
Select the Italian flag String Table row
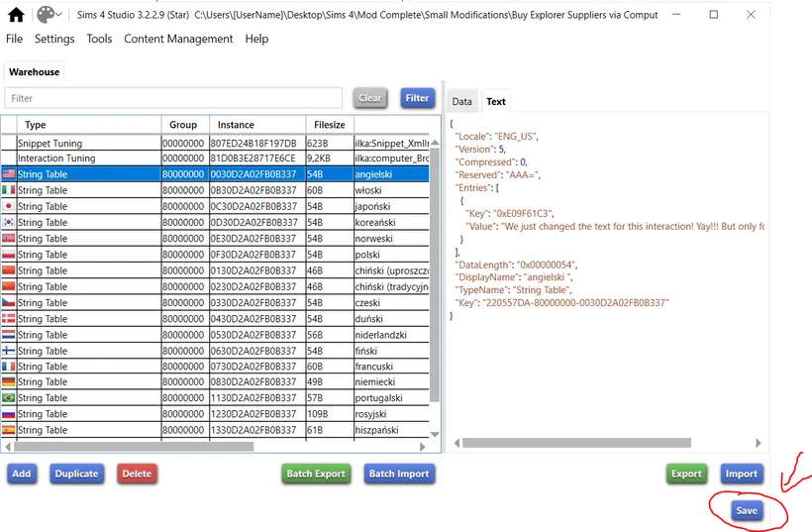[43, 190]
